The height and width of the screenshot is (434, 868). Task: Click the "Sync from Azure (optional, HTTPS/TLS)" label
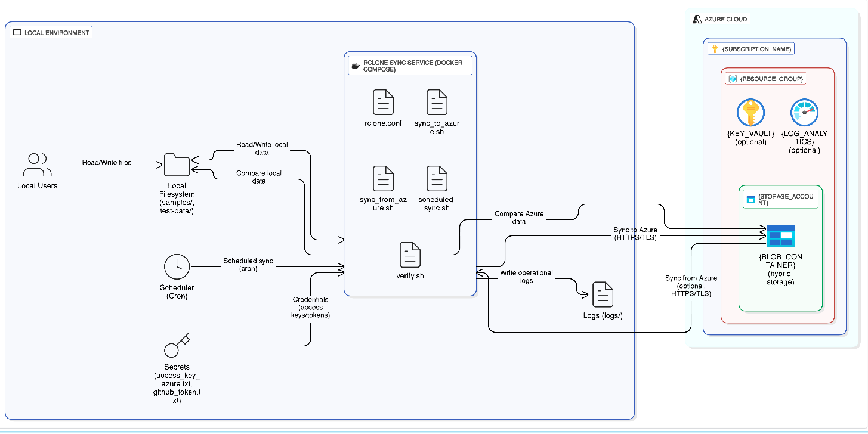coord(691,286)
